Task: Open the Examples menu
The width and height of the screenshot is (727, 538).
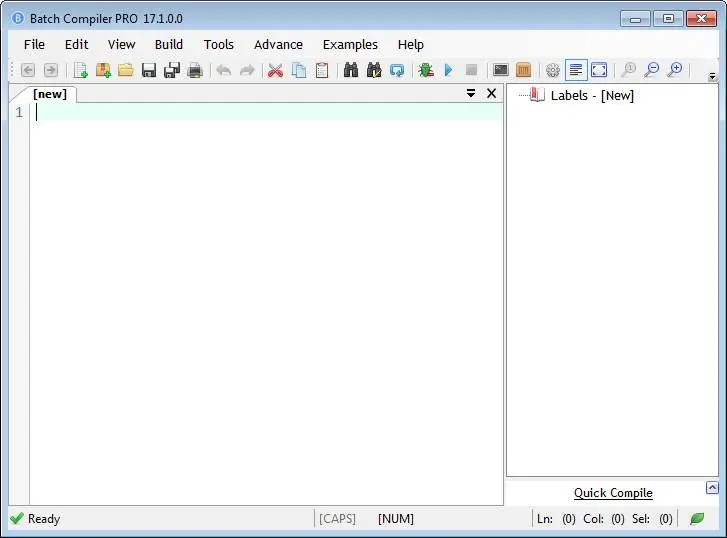Action: [x=350, y=45]
